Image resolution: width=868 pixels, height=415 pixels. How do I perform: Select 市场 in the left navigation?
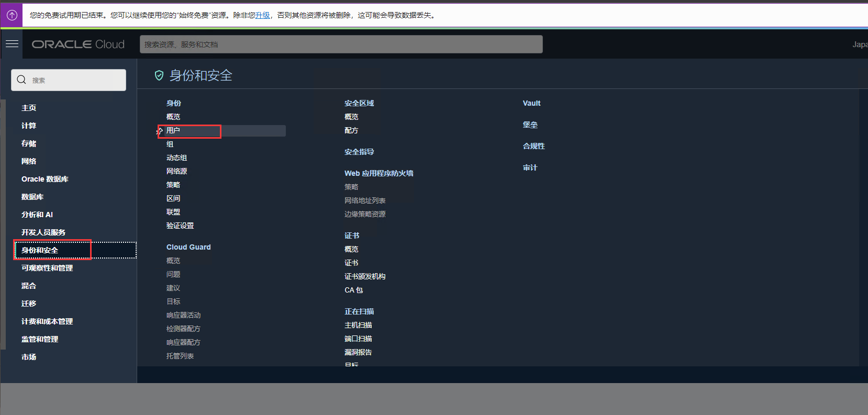pos(29,357)
